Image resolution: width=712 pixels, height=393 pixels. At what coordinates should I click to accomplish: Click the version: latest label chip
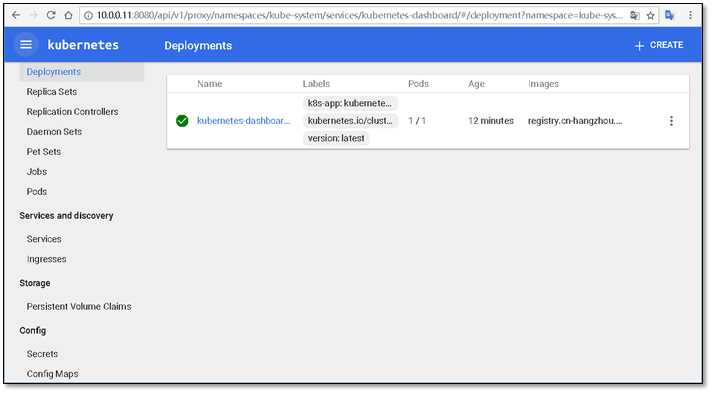[336, 138]
